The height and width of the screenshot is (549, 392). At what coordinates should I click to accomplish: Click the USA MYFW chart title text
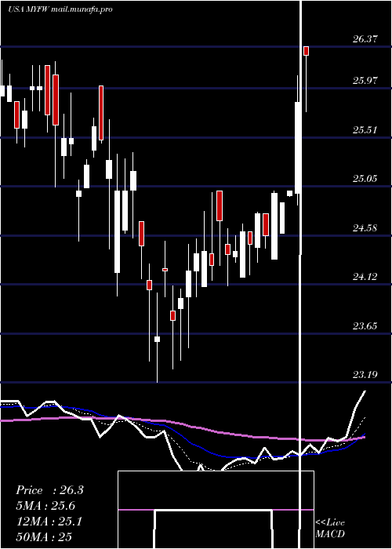[60, 9]
